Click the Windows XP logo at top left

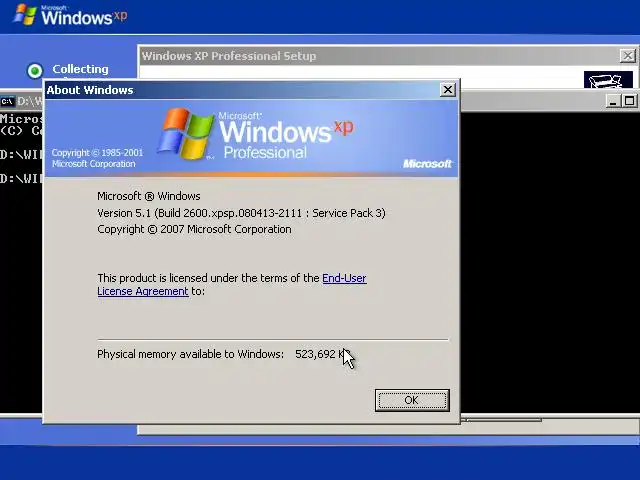tap(71, 15)
